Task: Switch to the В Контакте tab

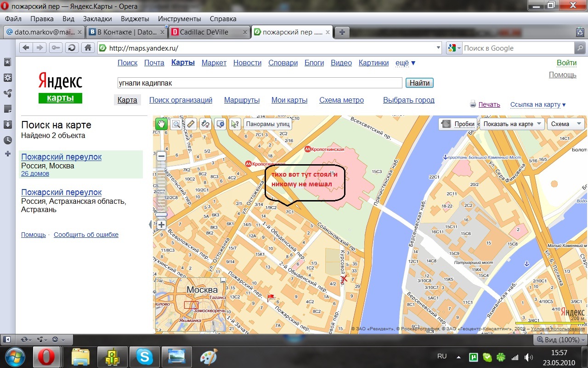Action: coord(127,32)
